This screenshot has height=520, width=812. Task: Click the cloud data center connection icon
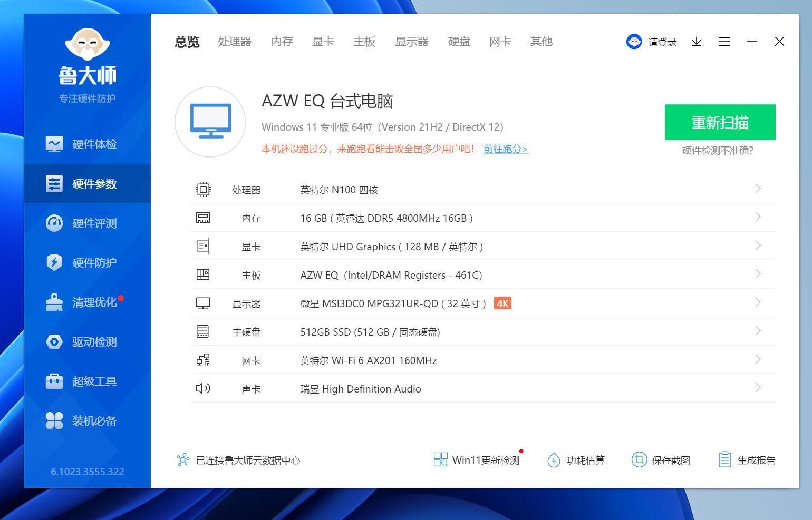tap(183, 460)
